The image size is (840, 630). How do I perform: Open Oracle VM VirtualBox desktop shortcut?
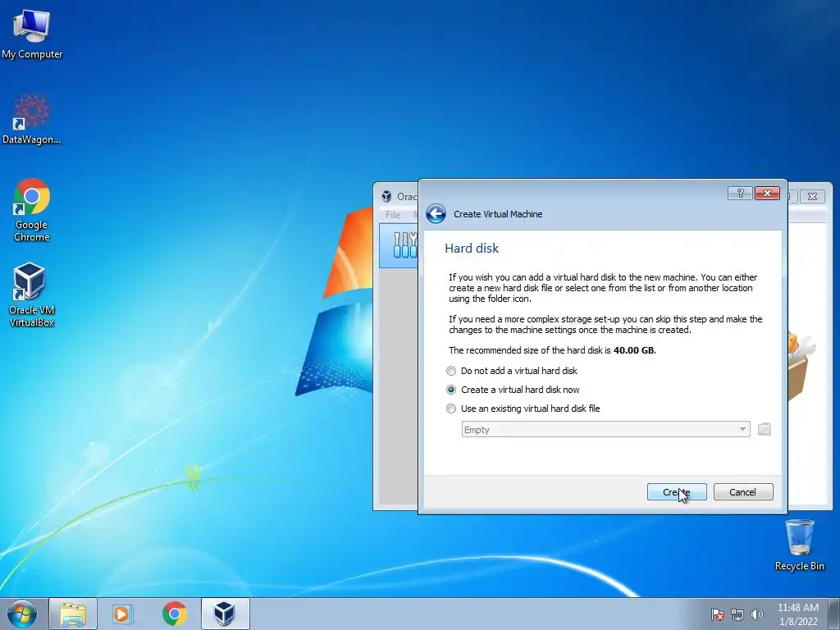click(x=32, y=294)
